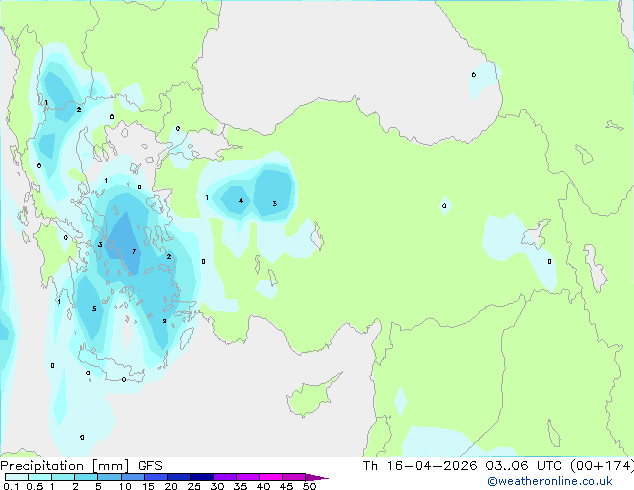Choose the 20–25 mm legend color box
634x490 pixels.
coord(179,477)
